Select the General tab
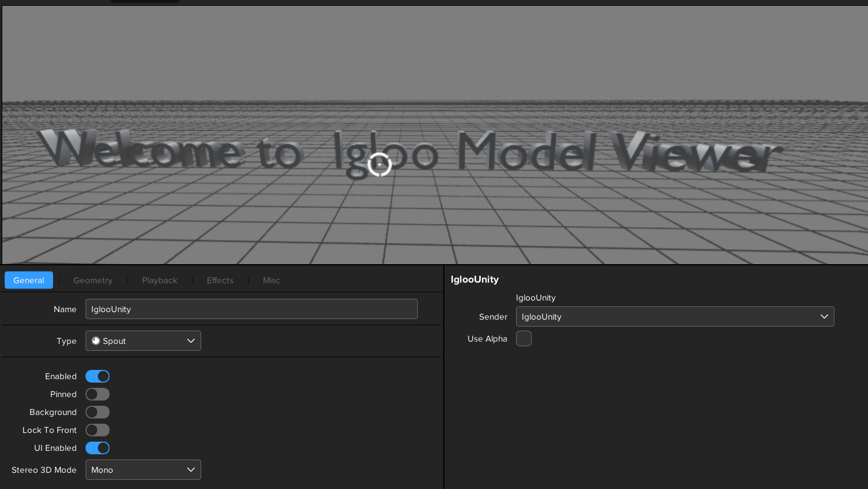868x489 pixels. point(29,280)
